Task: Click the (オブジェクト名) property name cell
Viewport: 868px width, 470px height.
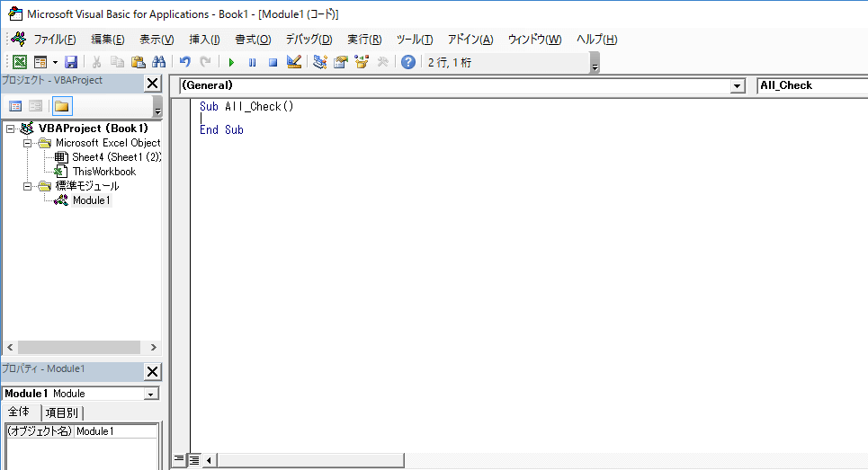Action: point(40,431)
